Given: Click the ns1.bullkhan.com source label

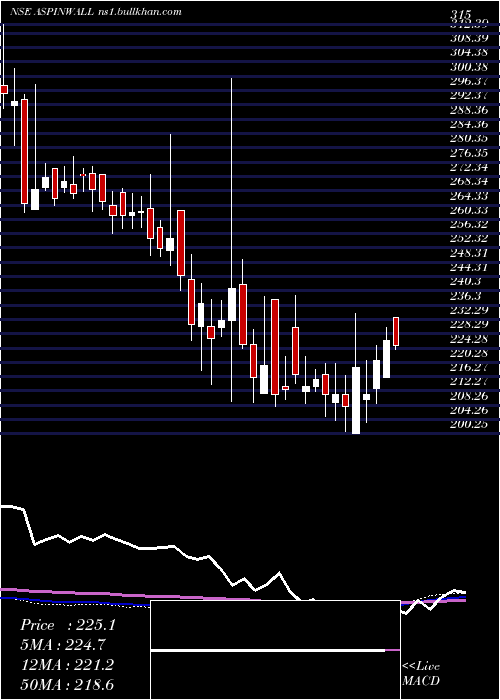Looking at the screenshot, I should tap(140, 12).
